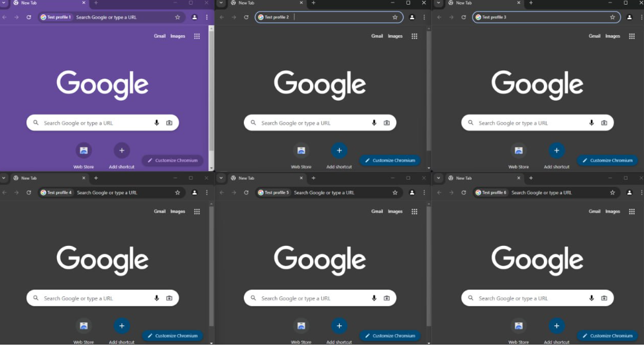Screen dimensions: 644x346
Task: Click the voice search microphone in Test profile 3 window
Action: point(592,123)
